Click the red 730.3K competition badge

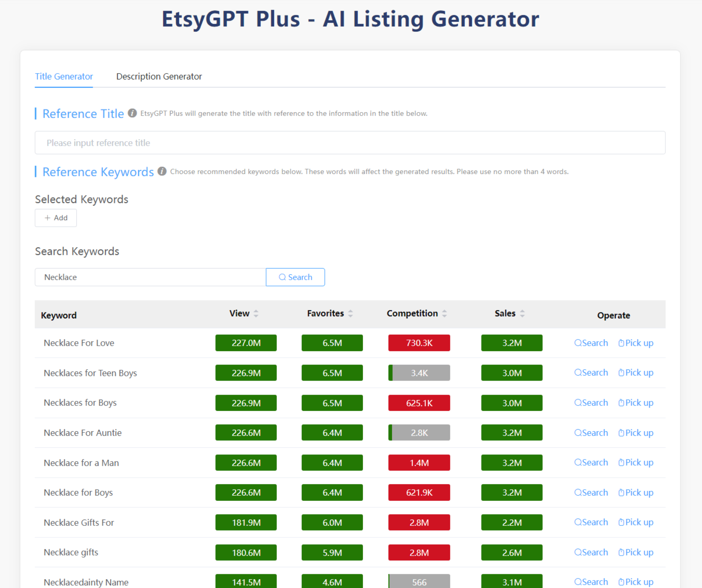[419, 343]
